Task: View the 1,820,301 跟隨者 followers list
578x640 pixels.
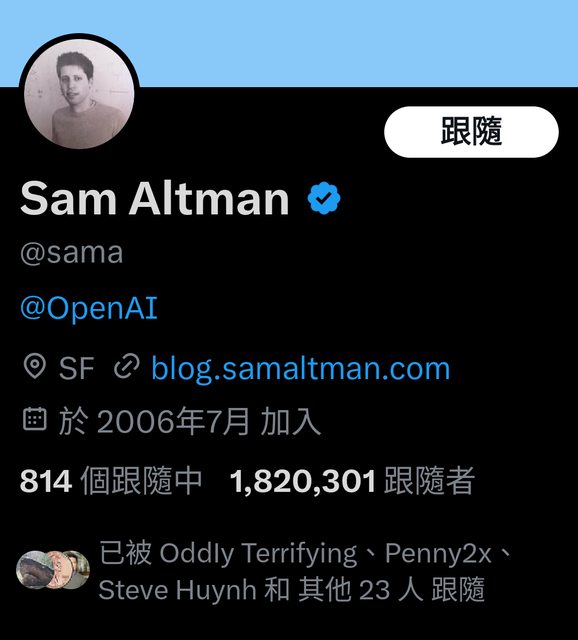Action: (x=352, y=480)
